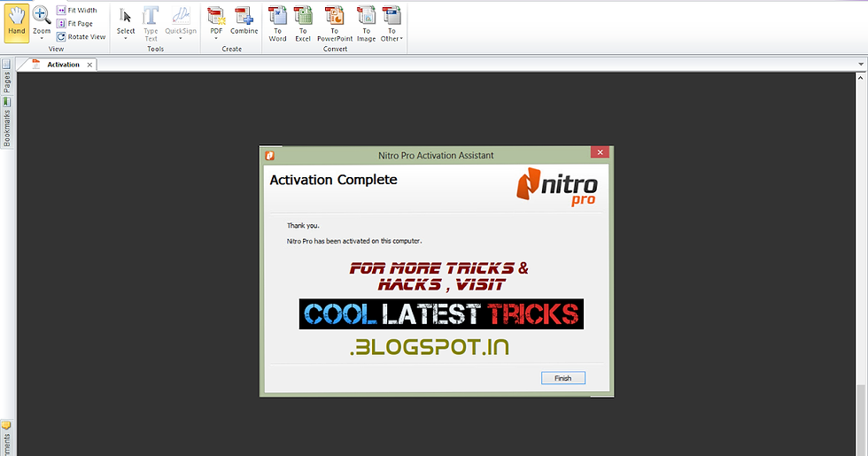Open the document tab list dropdown arrow
Screen dimensions: 868x456
(x=861, y=64)
